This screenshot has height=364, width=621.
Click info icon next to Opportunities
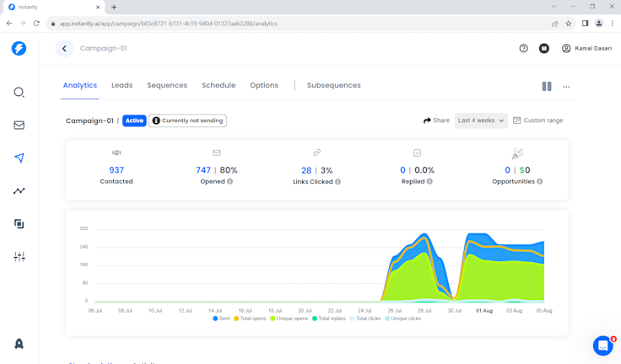(x=540, y=181)
